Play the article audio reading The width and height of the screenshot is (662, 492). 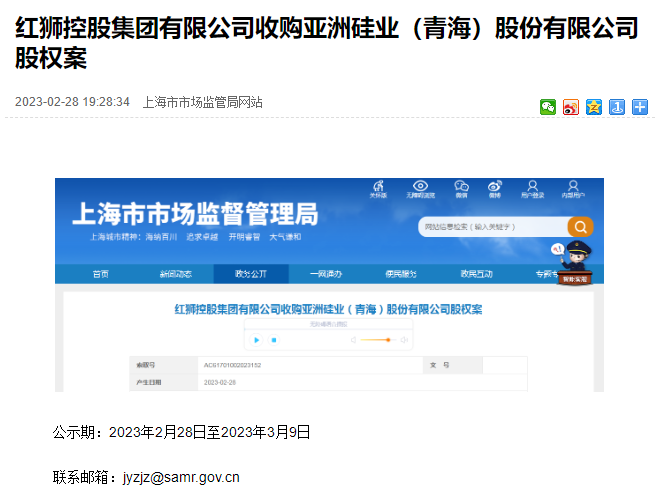tap(257, 340)
